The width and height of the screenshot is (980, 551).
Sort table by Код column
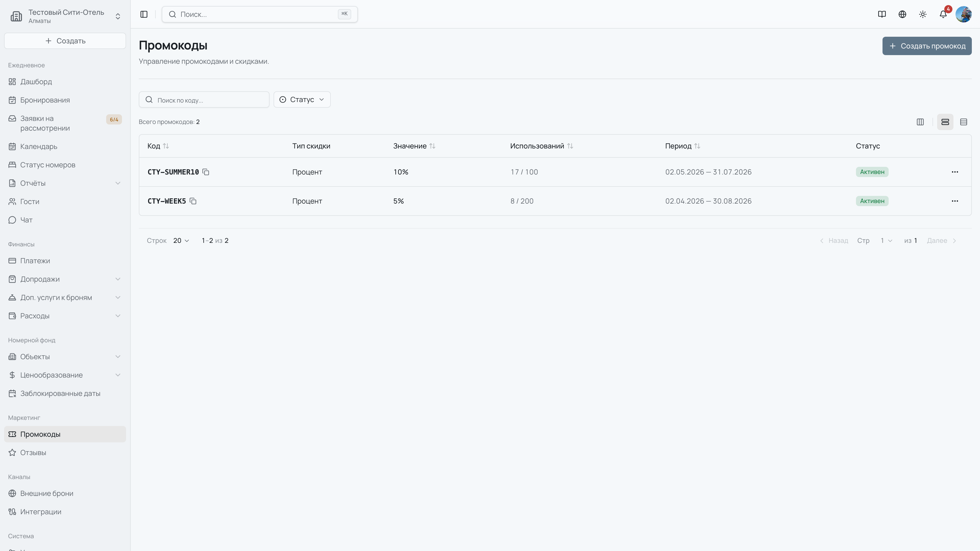pos(158,146)
